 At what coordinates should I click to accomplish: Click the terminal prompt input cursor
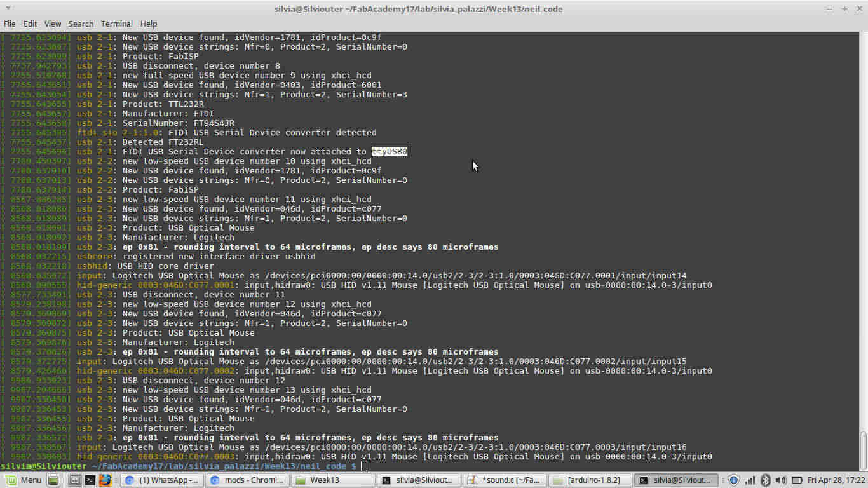pos(364,466)
